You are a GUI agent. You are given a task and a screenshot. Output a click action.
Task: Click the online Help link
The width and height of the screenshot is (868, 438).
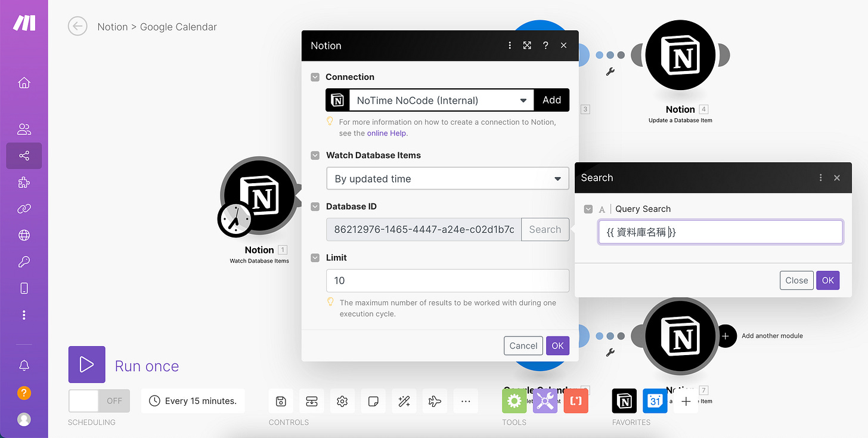click(x=387, y=133)
